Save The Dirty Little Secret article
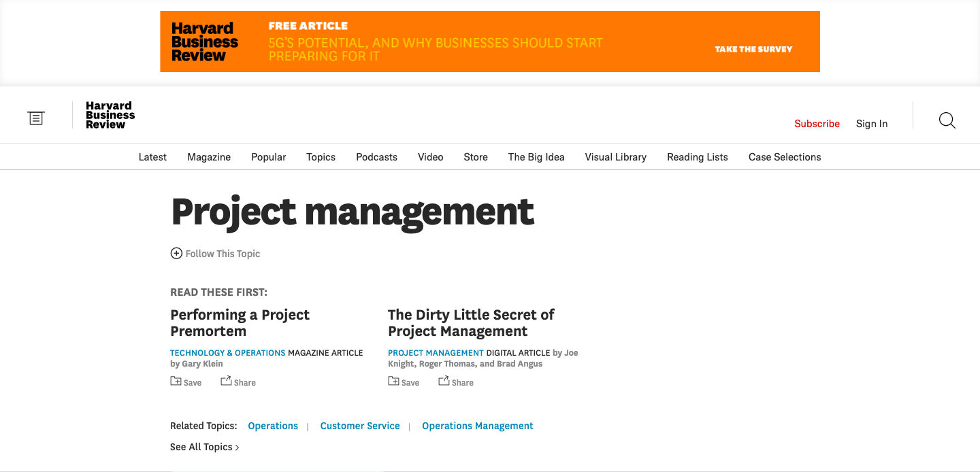The height and width of the screenshot is (472, 980). 394,382
